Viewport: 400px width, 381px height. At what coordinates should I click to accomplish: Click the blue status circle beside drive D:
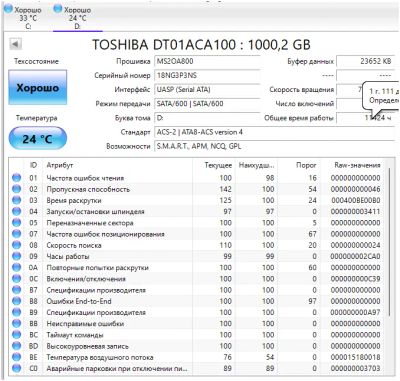(58, 9)
